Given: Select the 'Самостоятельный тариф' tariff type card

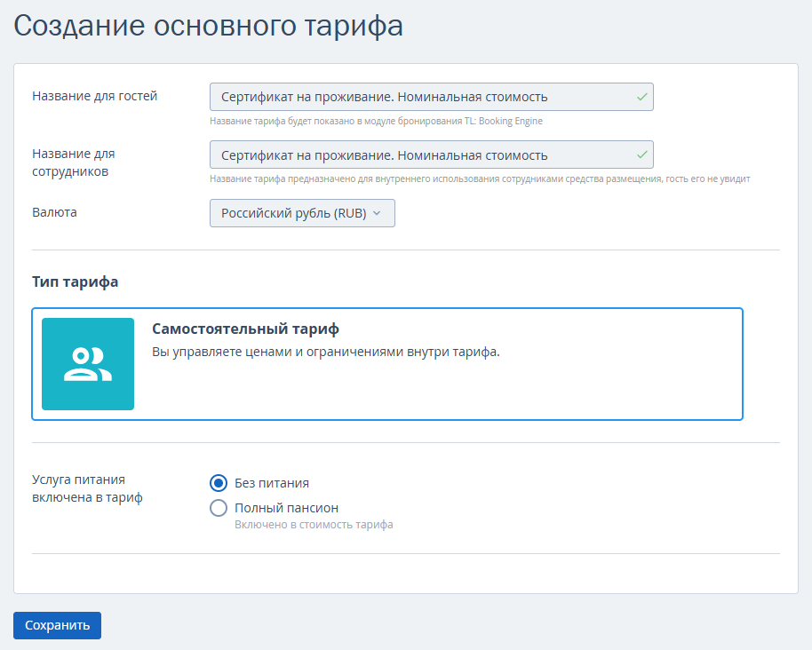Looking at the screenshot, I should 387,364.
